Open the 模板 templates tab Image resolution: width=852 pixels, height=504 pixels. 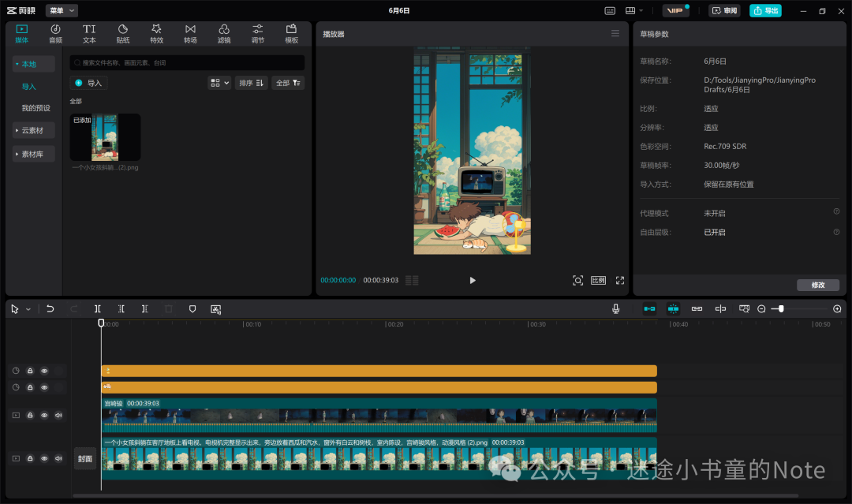pyautogui.click(x=291, y=33)
